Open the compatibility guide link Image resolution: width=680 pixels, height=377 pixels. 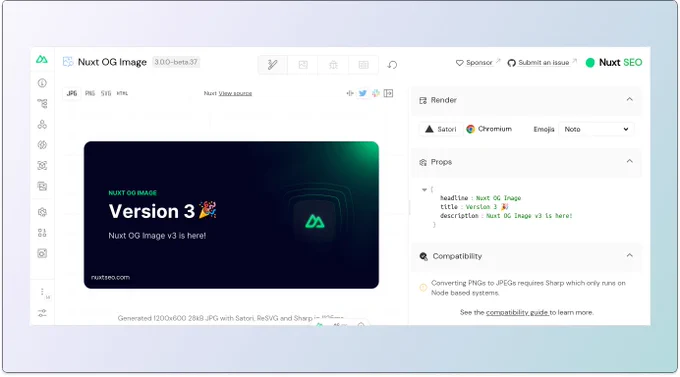pos(517,312)
